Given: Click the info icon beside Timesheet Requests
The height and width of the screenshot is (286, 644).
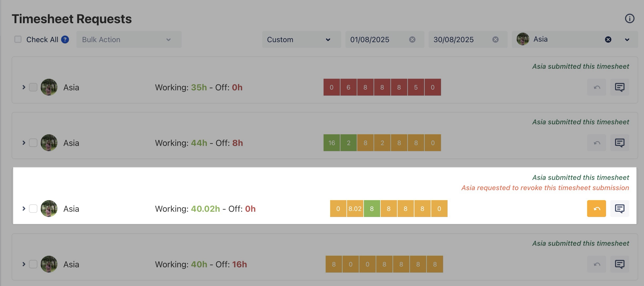Looking at the screenshot, I should click(630, 18).
